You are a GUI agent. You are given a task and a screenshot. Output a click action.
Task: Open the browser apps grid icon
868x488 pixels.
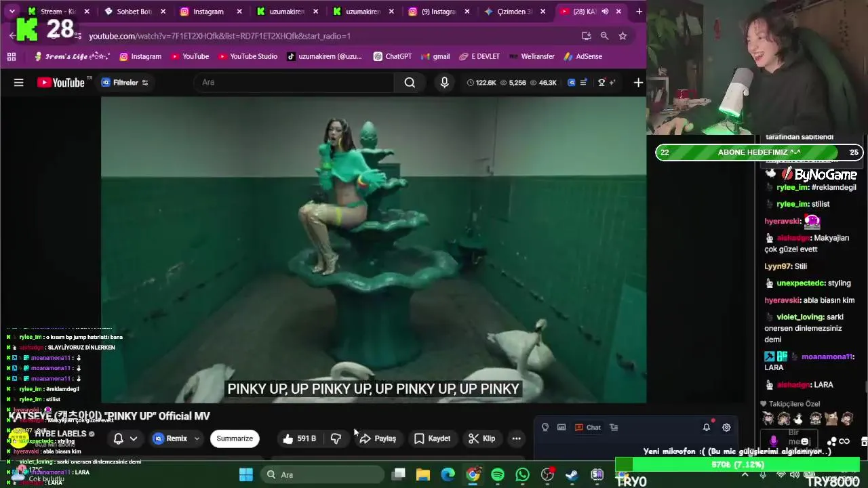click(x=12, y=57)
